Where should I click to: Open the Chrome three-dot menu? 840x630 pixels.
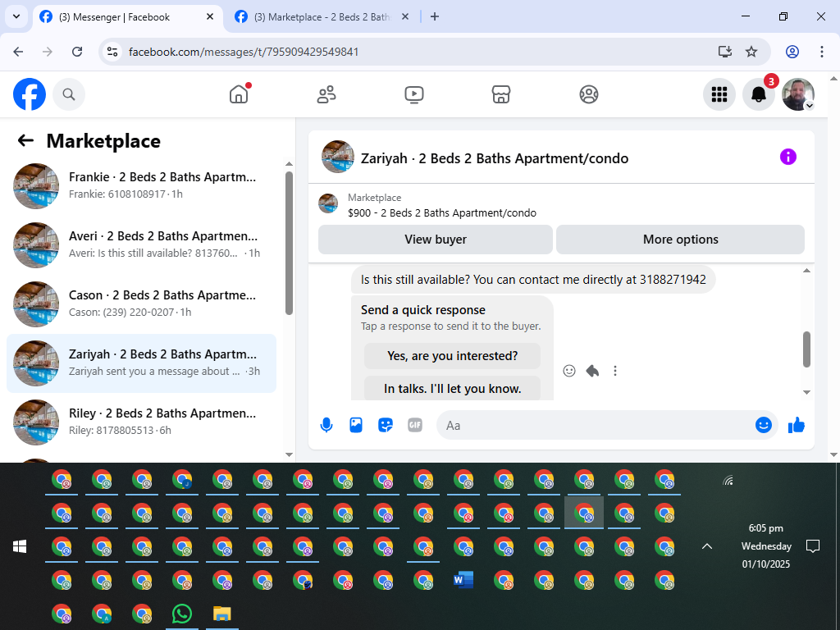click(x=822, y=52)
